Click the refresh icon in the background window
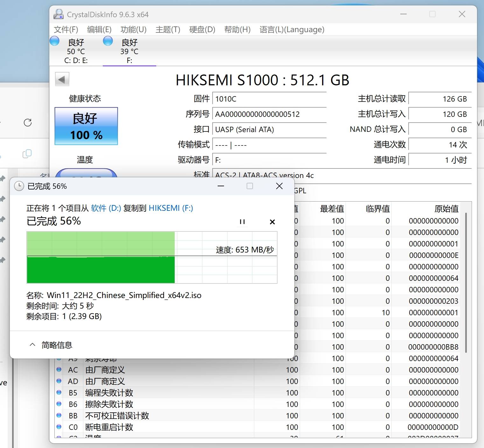 pyautogui.click(x=28, y=123)
